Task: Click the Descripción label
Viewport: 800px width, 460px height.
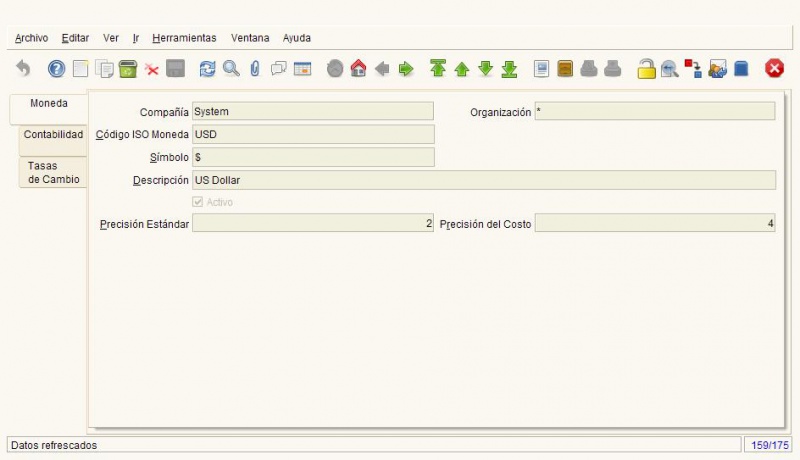Action: tap(161, 181)
